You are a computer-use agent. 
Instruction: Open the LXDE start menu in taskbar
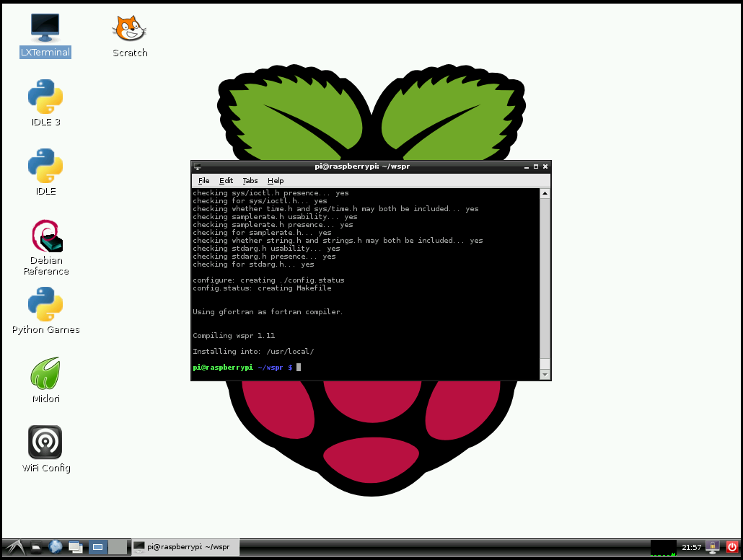click(x=14, y=547)
